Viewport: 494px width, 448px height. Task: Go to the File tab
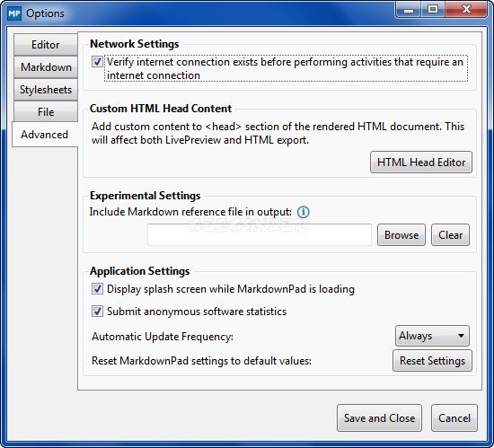point(46,111)
